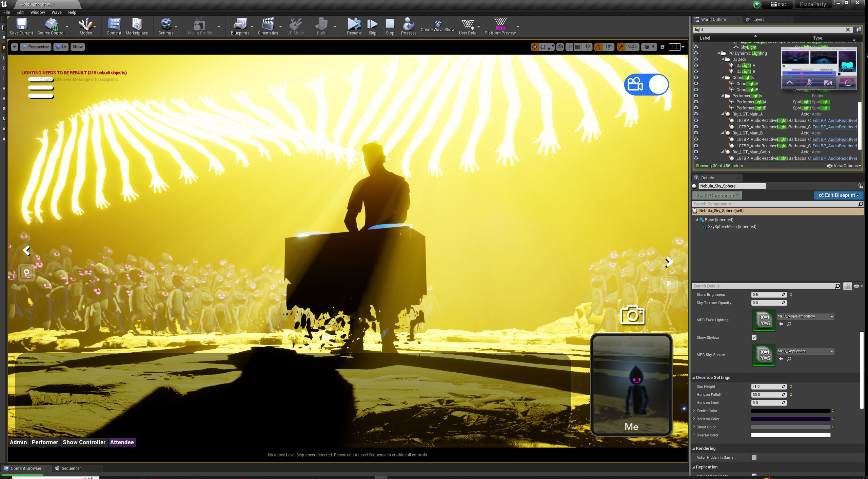Switch to the Sequencer tab

[71, 468]
